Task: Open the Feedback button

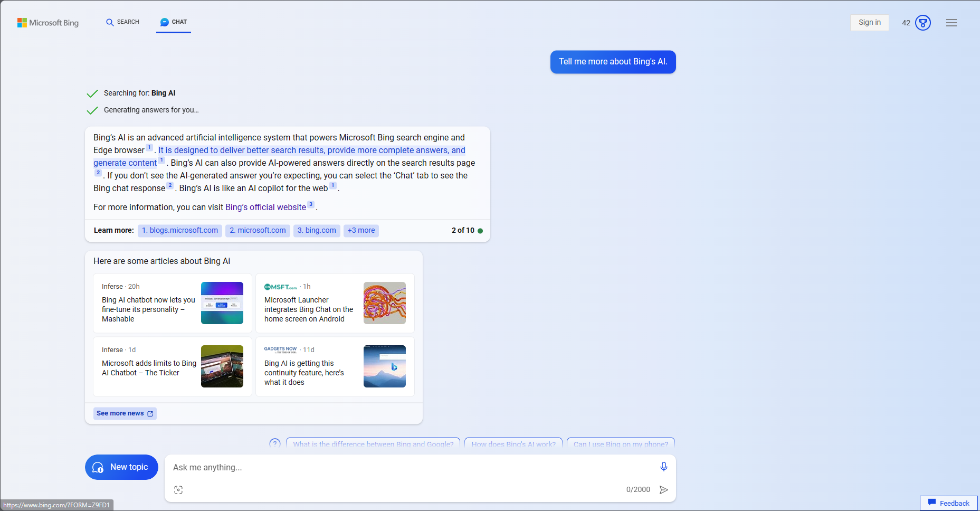Action: (949, 503)
